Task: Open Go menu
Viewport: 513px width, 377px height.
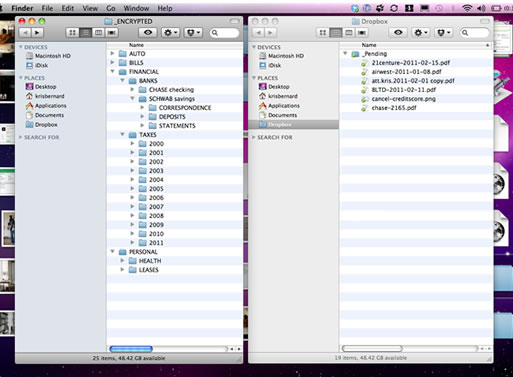Action: click(111, 8)
